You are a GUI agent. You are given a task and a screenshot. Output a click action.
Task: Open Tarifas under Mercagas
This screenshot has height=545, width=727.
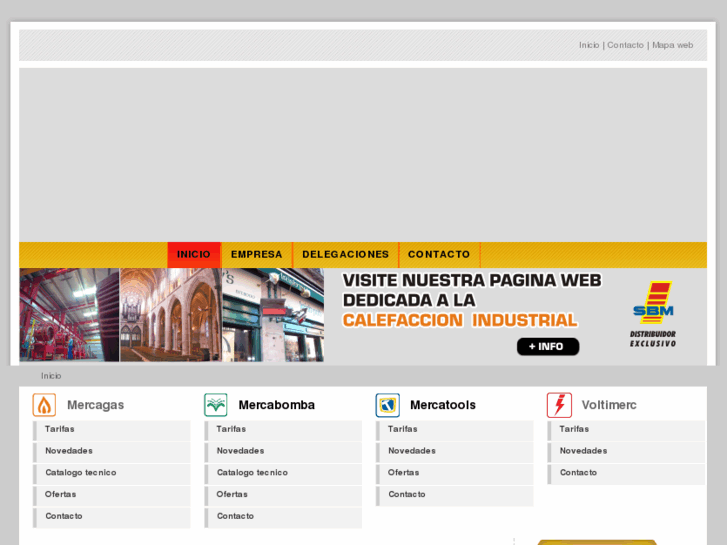112,430
